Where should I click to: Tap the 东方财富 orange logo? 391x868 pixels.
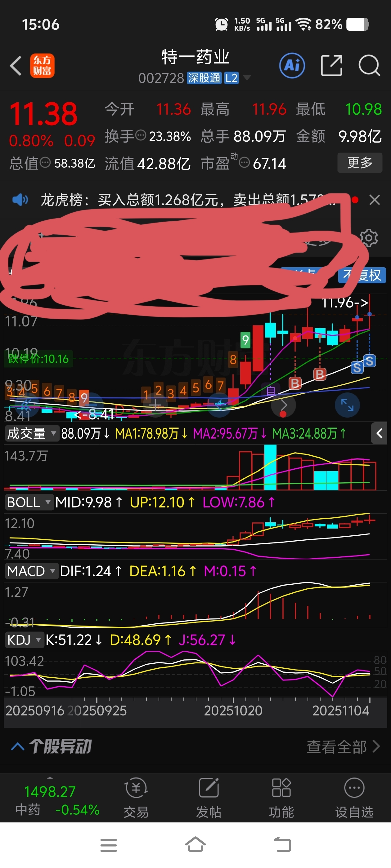point(42,66)
